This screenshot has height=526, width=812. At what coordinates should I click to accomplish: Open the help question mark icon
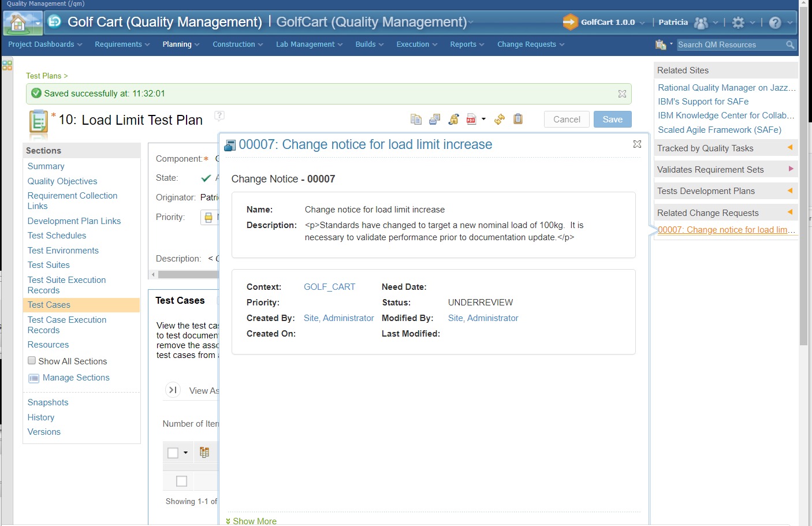click(775, 23)
